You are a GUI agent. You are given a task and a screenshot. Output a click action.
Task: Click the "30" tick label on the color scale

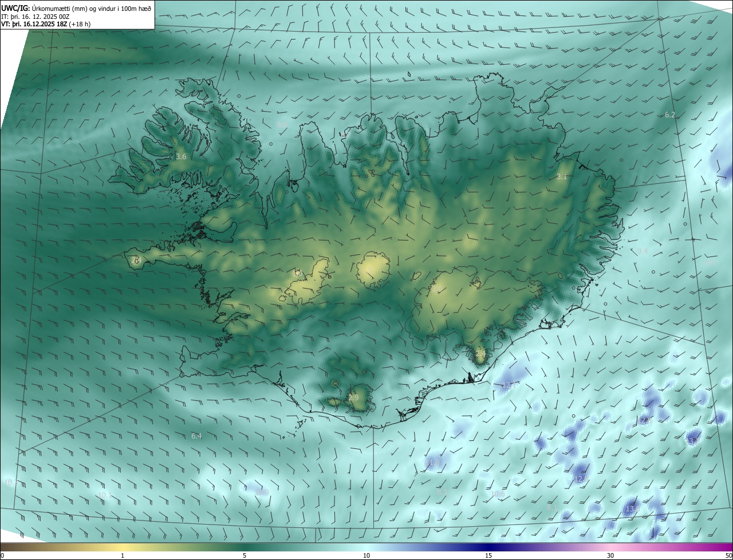click(610, 555)
